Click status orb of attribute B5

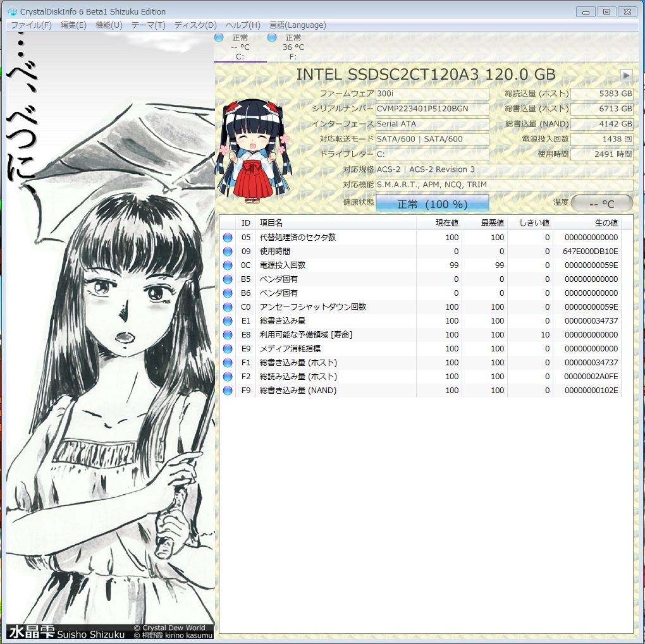point(228,279)
